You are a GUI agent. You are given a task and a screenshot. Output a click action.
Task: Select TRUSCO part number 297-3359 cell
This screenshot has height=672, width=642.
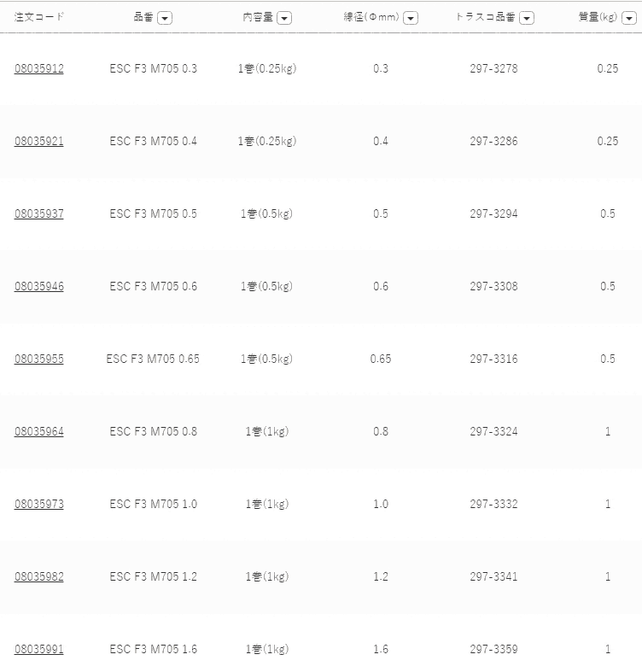493,649
